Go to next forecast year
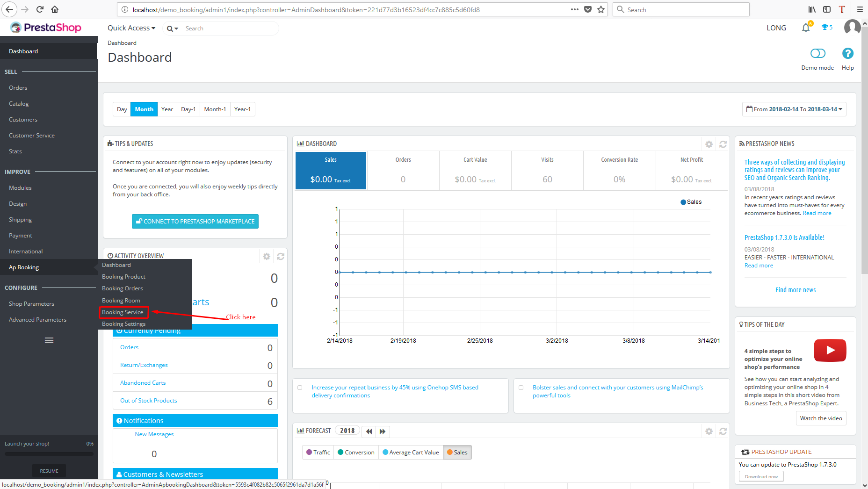 (383, 431)
